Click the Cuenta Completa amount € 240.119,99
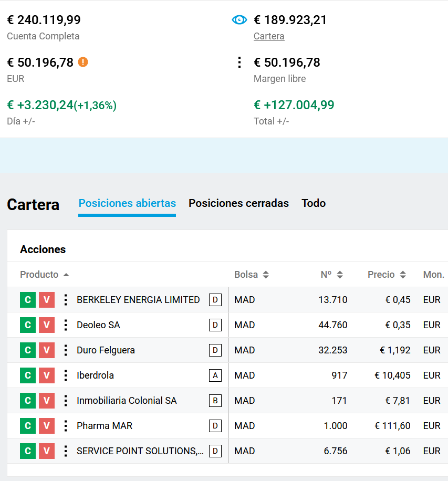448x481 pixels. (44, 20)
